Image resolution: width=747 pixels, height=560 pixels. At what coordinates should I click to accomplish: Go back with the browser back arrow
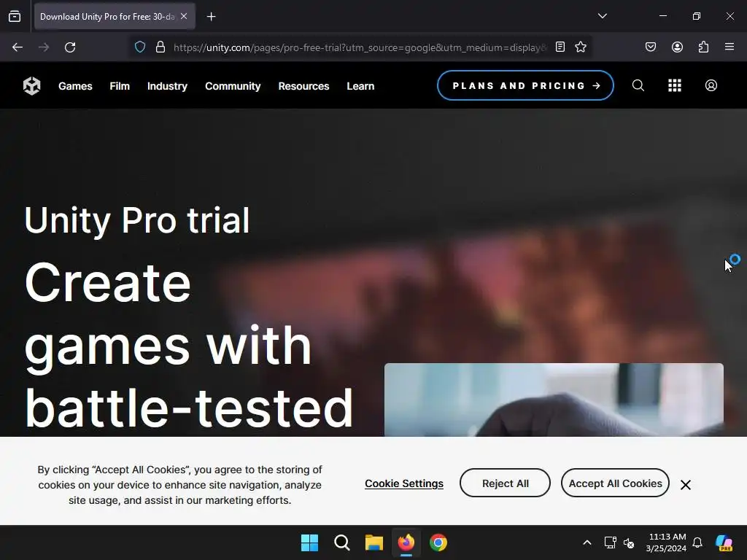(x=18, y=47)
